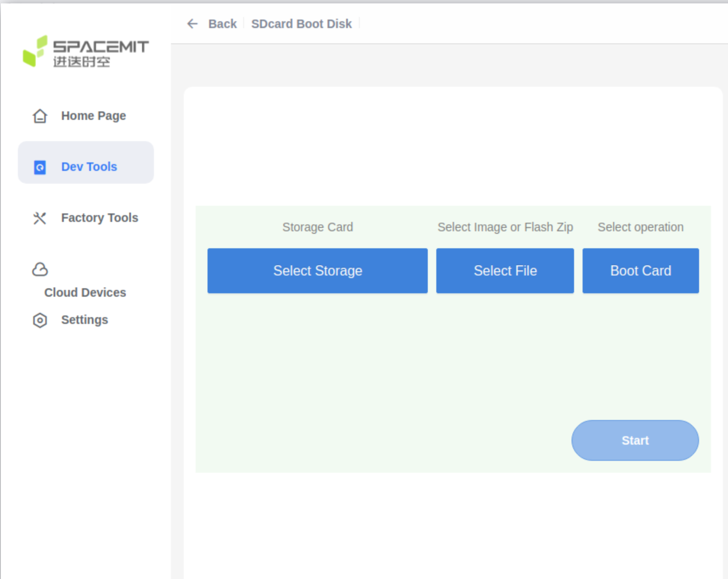Click the Select File button

point(505,270)
